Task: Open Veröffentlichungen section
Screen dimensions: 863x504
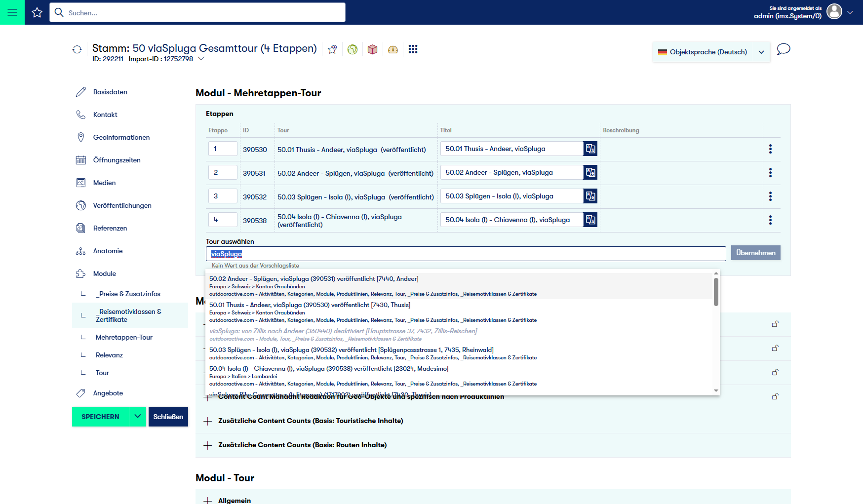Action: tap(122, 205)
